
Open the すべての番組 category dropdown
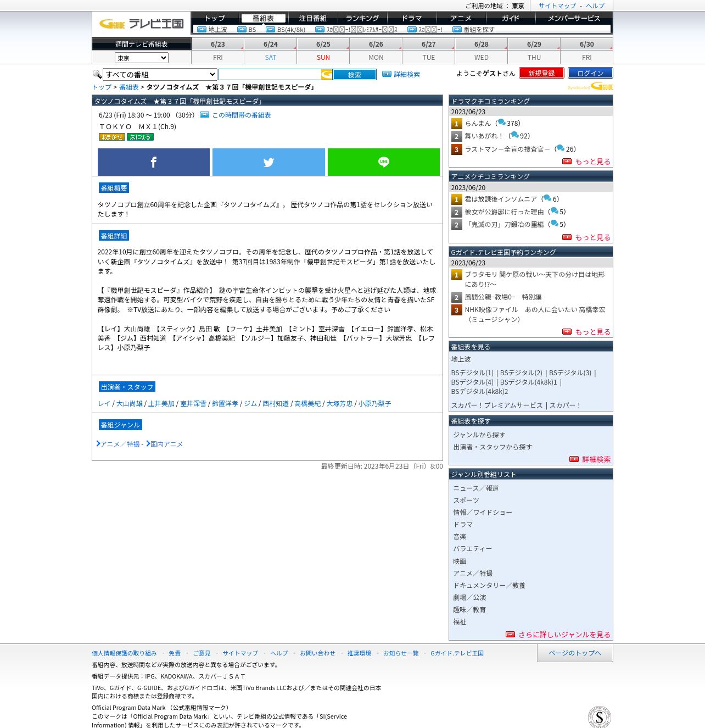pyautogui.click(x=160, y=74)
